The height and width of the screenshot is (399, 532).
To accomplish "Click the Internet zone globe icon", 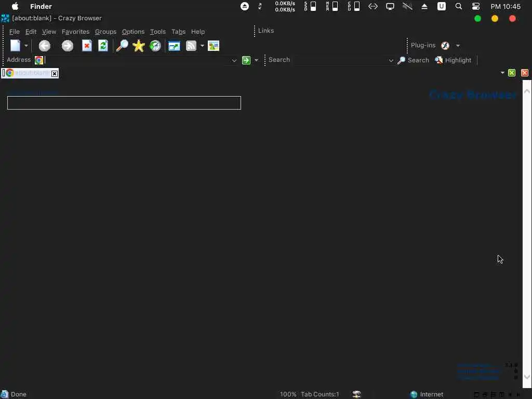I will [x=414, y=394].
